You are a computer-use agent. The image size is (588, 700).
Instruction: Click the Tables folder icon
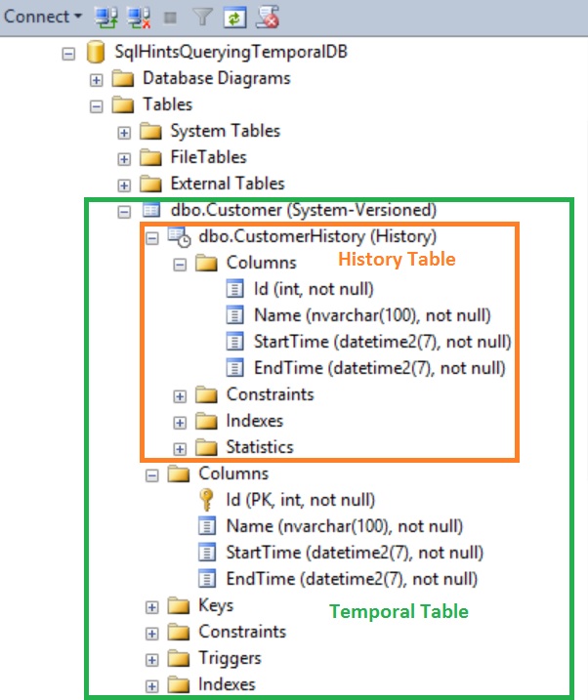(x=123, y=104)
